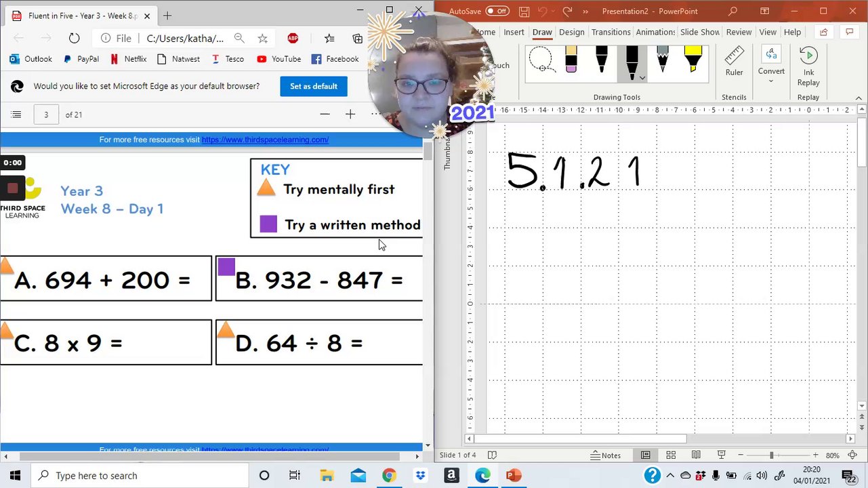Screen dimensions: 868x488
Task: Add this page to favorites
Action: (x=263, y=39)
